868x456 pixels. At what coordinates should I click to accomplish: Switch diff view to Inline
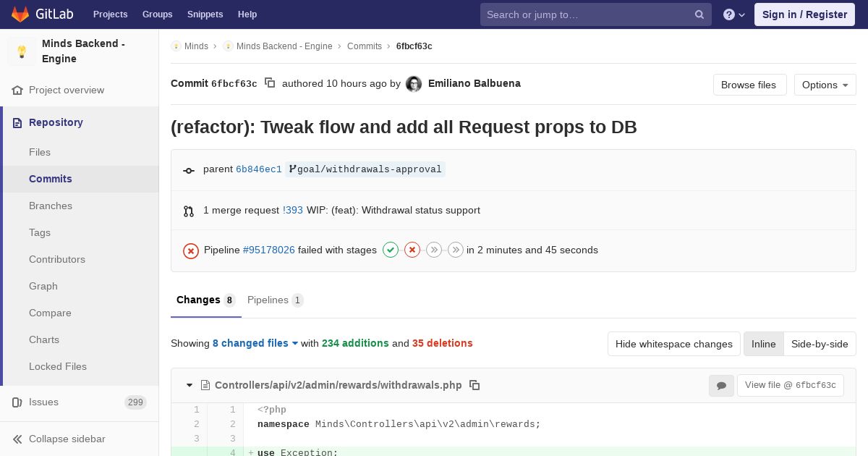coord(764,344)
